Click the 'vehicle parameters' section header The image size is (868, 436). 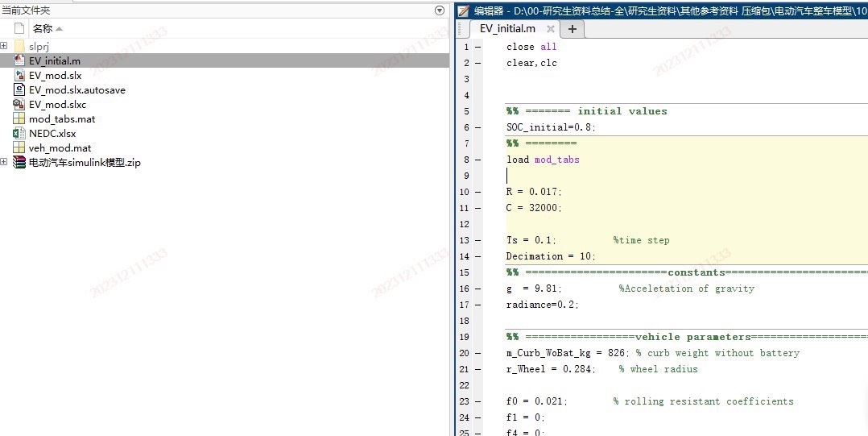pos(687,337)
